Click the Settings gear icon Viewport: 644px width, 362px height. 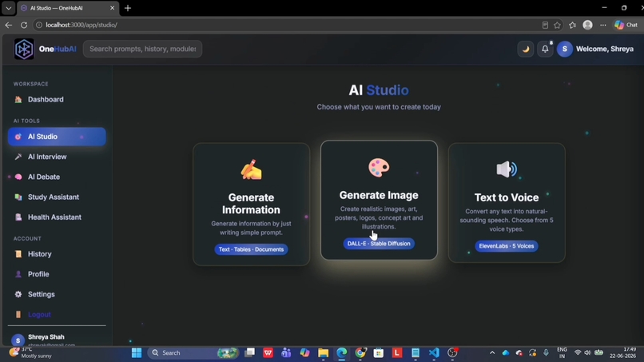click(x=18, y=294)
